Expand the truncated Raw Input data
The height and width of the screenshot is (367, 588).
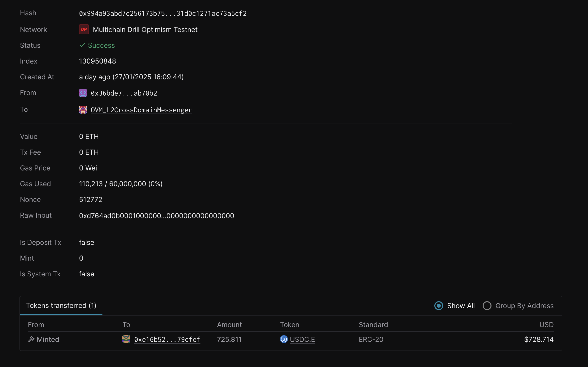tap(156, 216)
